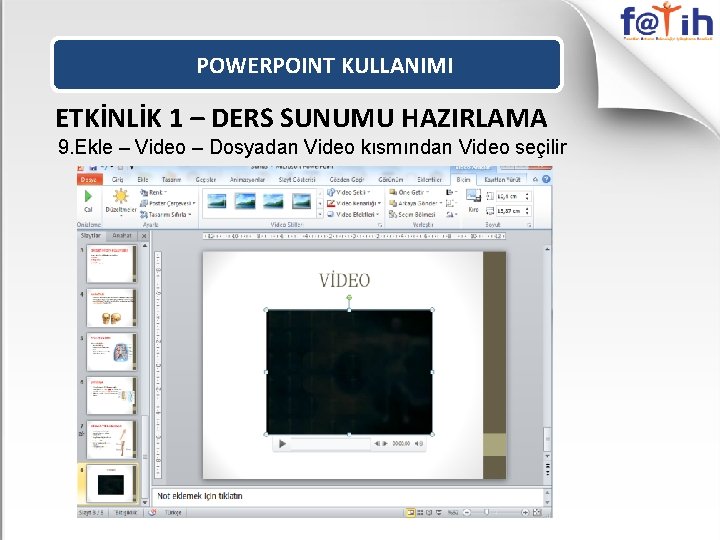
Task: Switch to the Görünüm tab
Action: coord(391,180)
